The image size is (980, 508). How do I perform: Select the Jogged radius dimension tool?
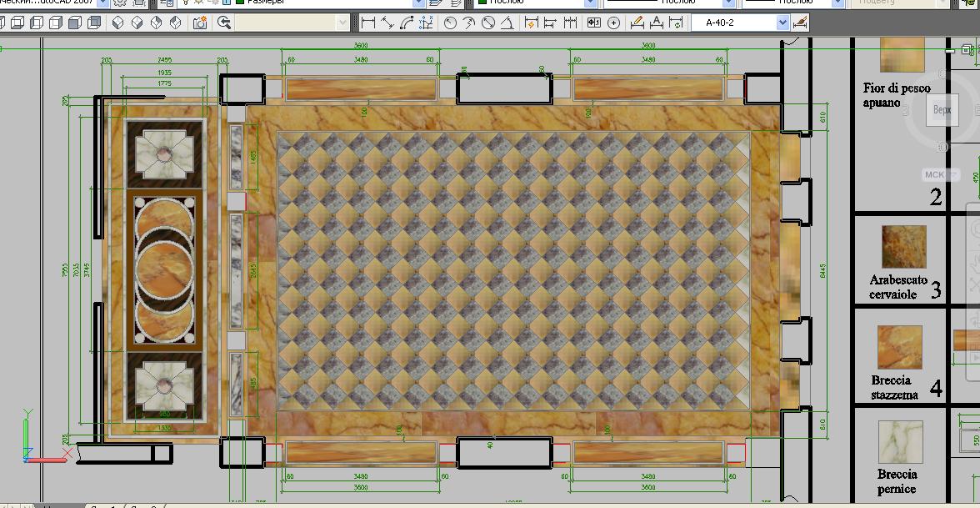tap(469, 23)
